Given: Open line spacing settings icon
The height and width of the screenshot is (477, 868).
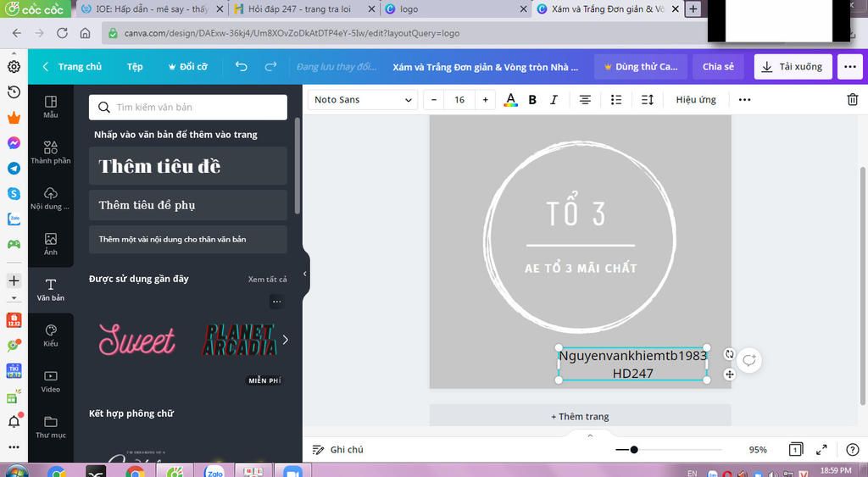Looking at the screenshot, I should click(x=648, y=100).
